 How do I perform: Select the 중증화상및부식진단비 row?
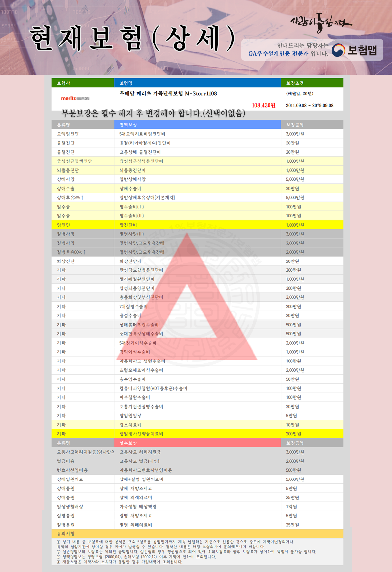point(197,297)
